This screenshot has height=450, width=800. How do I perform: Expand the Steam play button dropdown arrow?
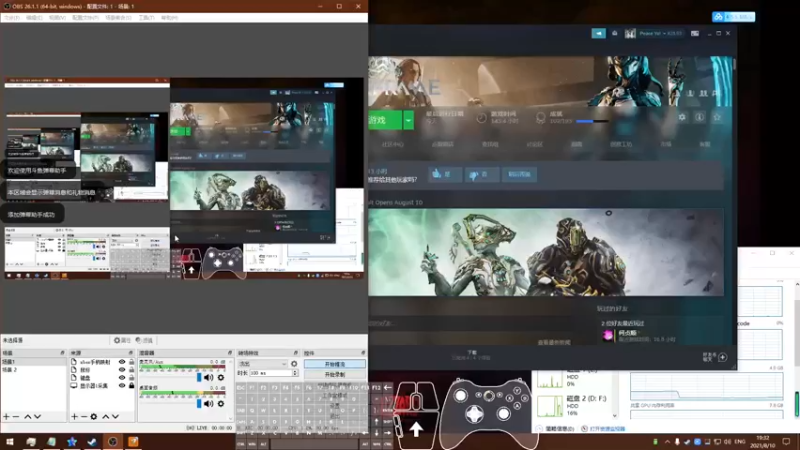[x=408, y=120]
